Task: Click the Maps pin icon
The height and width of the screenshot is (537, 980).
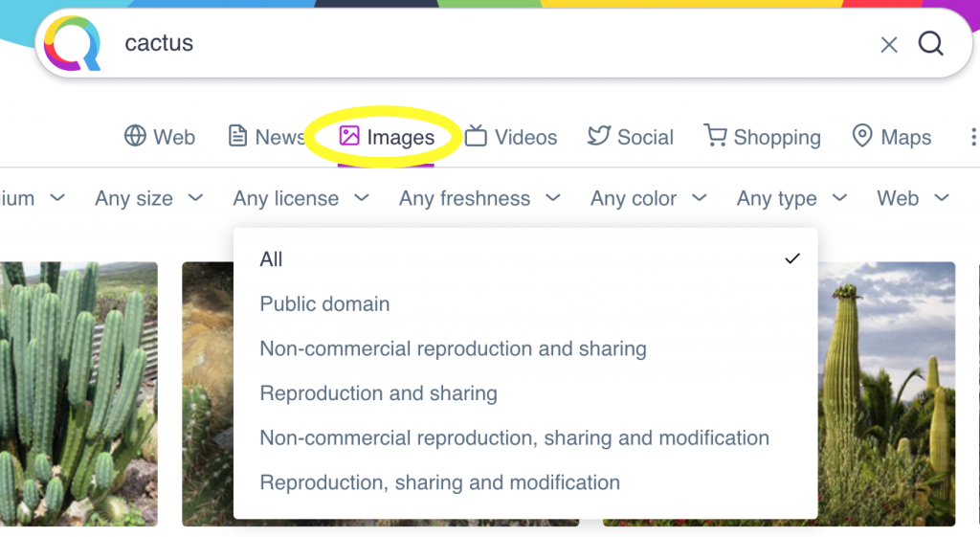Action: point(862,137)
